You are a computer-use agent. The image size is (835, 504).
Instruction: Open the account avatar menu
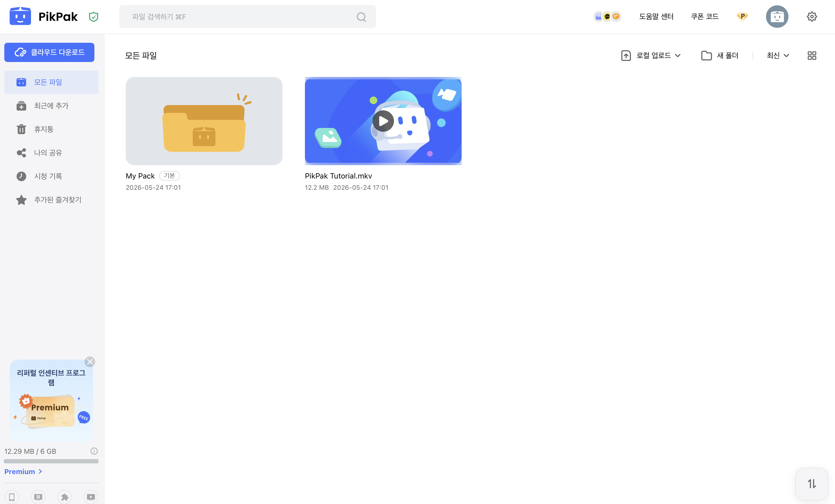(x=777, y=17)
